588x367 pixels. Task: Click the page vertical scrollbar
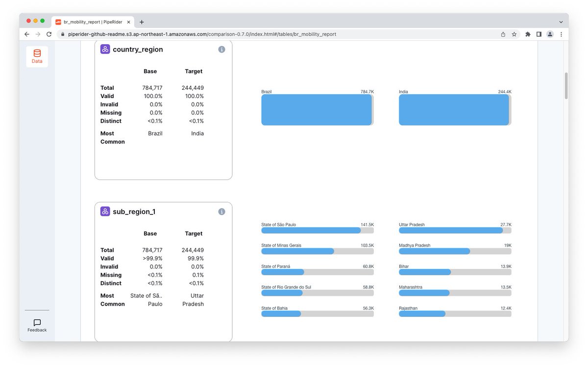click(566, 86)
